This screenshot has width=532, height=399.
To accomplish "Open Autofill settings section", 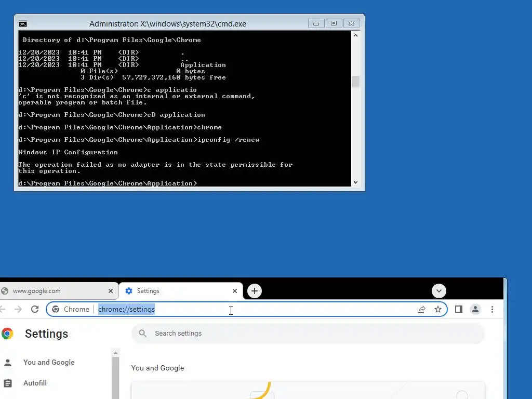I will 35,383.
